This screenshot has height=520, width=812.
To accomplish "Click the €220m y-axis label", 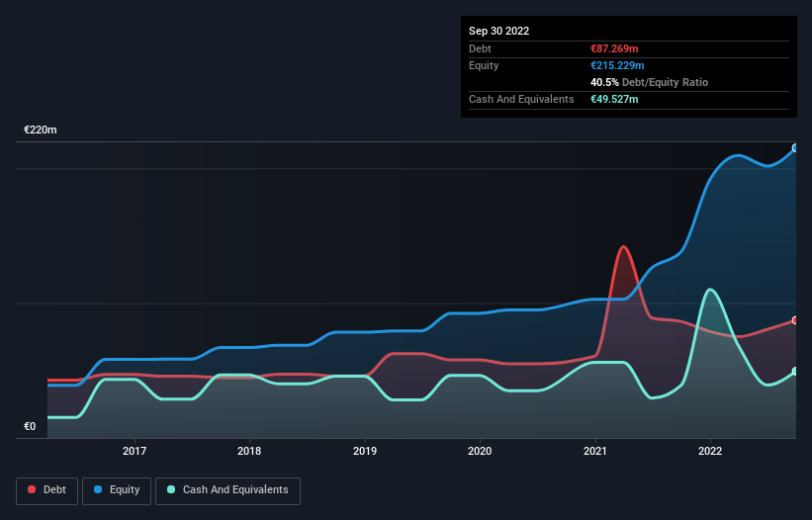I will coord(41,130).
